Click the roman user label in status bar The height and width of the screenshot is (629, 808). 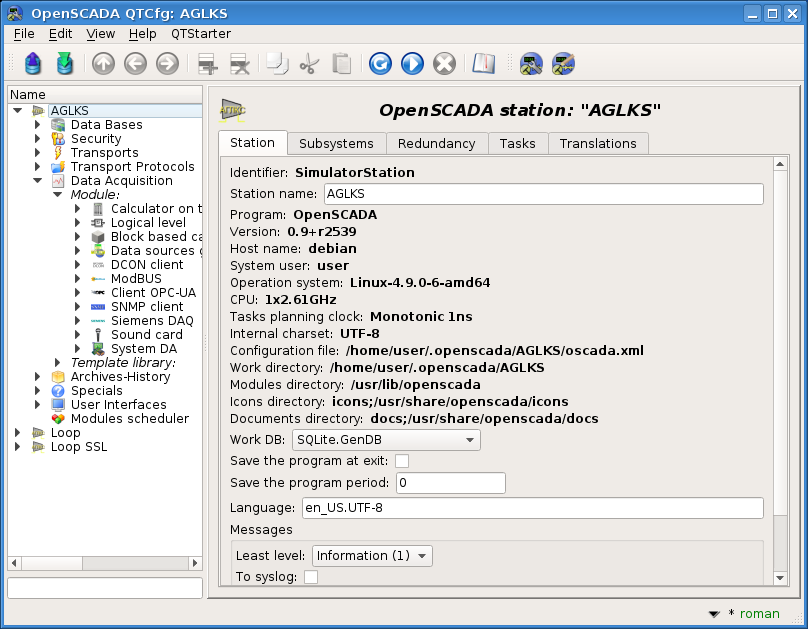(760, 614)
